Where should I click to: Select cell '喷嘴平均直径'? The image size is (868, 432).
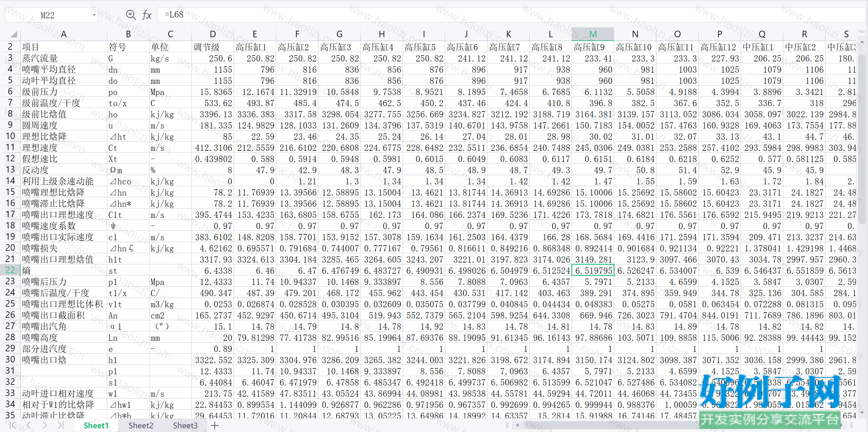(63, 70)
